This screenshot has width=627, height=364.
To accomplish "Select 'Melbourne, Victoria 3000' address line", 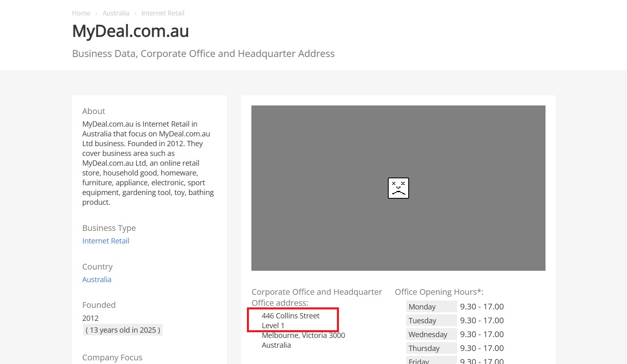I will coord(303,335).
